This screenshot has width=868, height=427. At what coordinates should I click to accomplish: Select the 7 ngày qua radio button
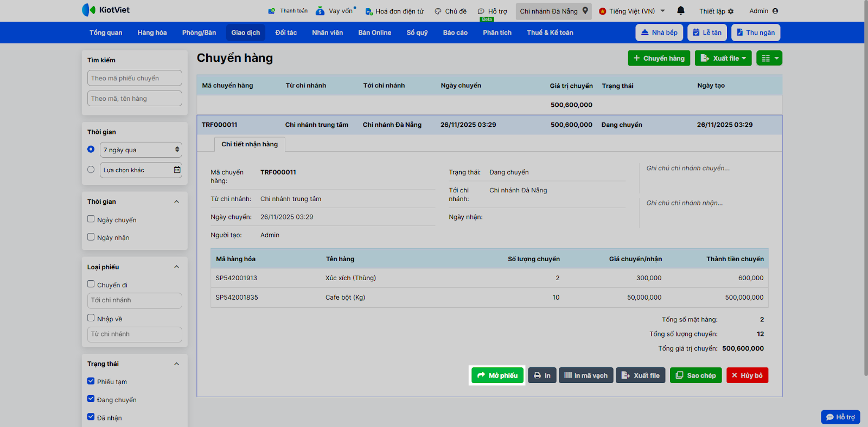click(91, 149)
